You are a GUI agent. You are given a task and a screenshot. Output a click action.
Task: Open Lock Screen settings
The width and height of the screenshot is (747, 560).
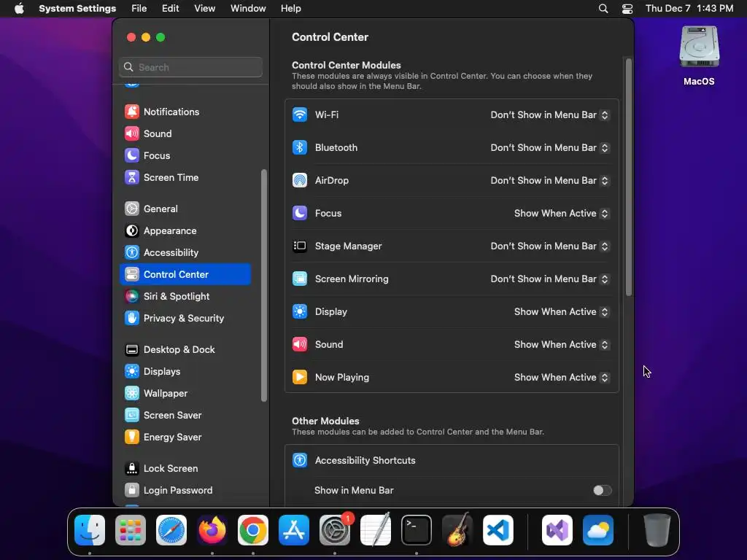[x=185, y=469]
